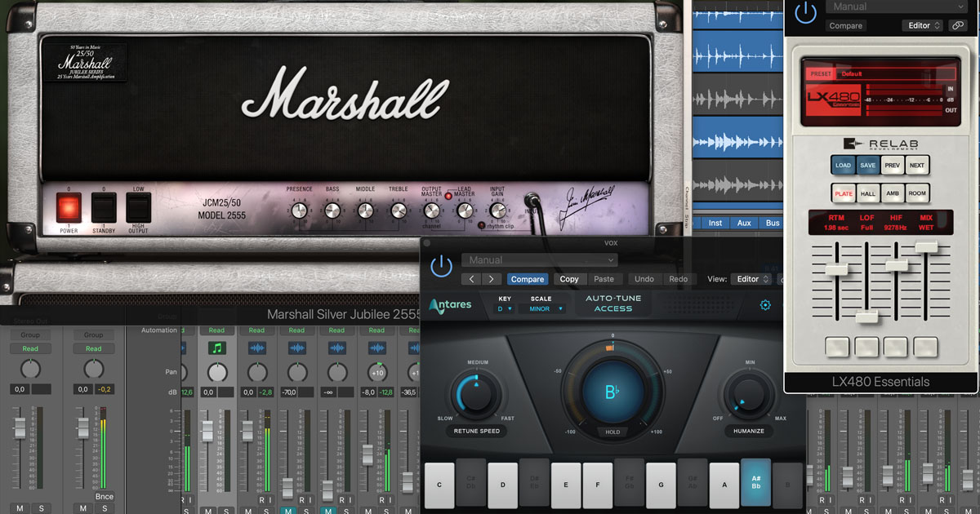Open Group menu on the Bnce channel strip
Viewport: 980px width, 514px height.
[94, 335]
